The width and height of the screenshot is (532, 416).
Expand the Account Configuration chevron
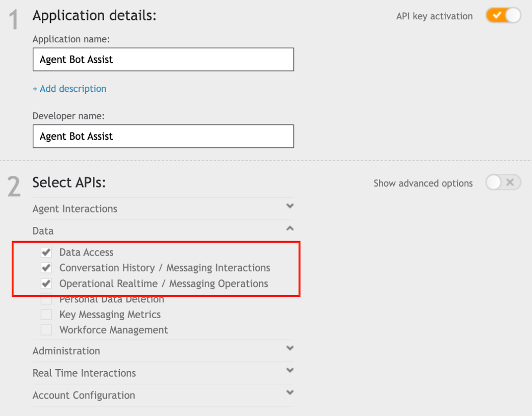pos(290,392)
